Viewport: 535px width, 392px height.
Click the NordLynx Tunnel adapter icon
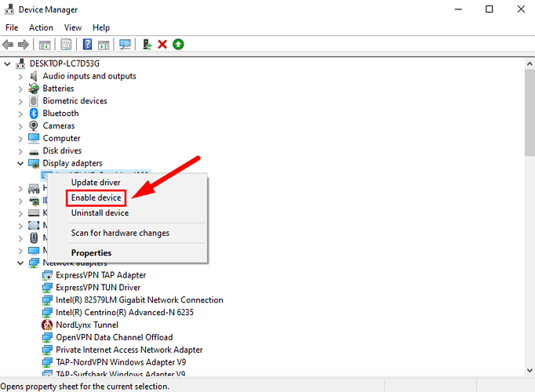pyautogui.click(x=47, y=325)
